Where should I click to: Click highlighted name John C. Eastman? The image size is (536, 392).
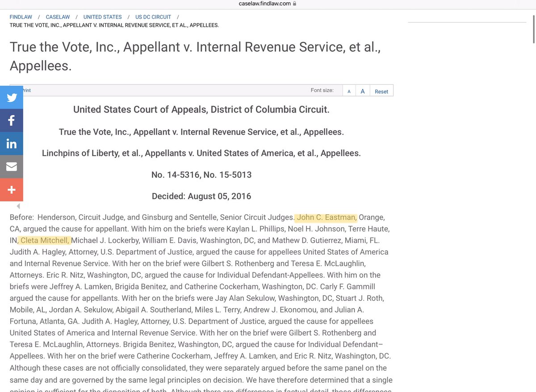click(x=327, y=217)
